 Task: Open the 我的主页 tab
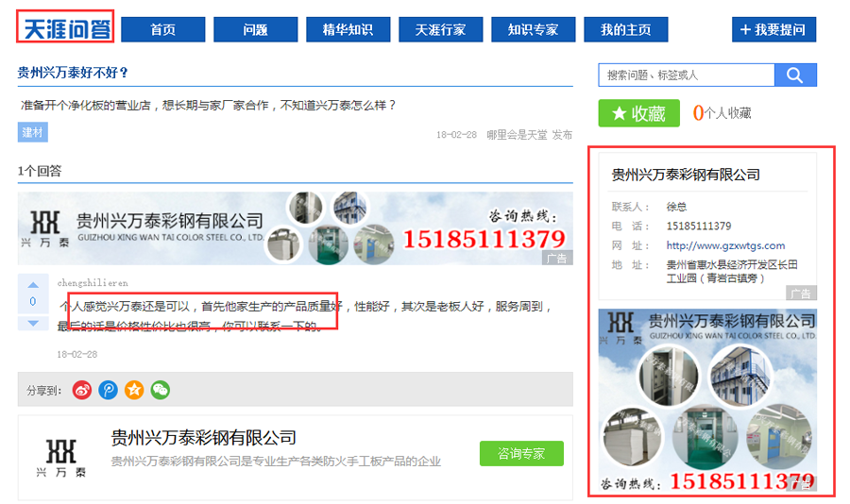626,29
